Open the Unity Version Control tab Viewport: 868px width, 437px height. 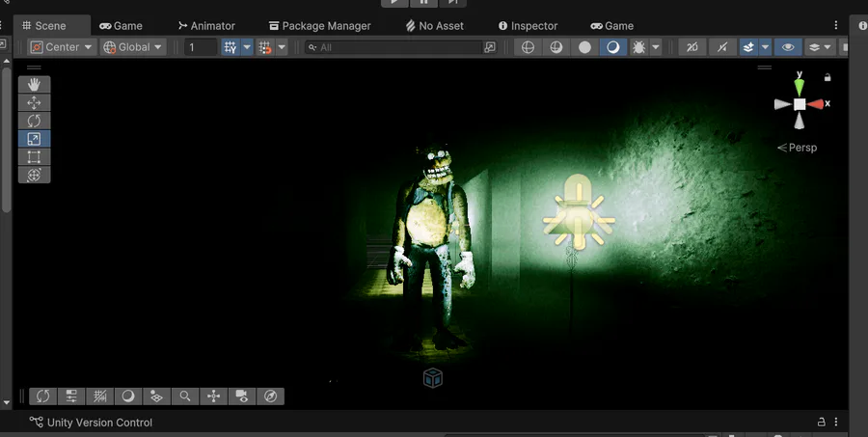click(92, 422)
